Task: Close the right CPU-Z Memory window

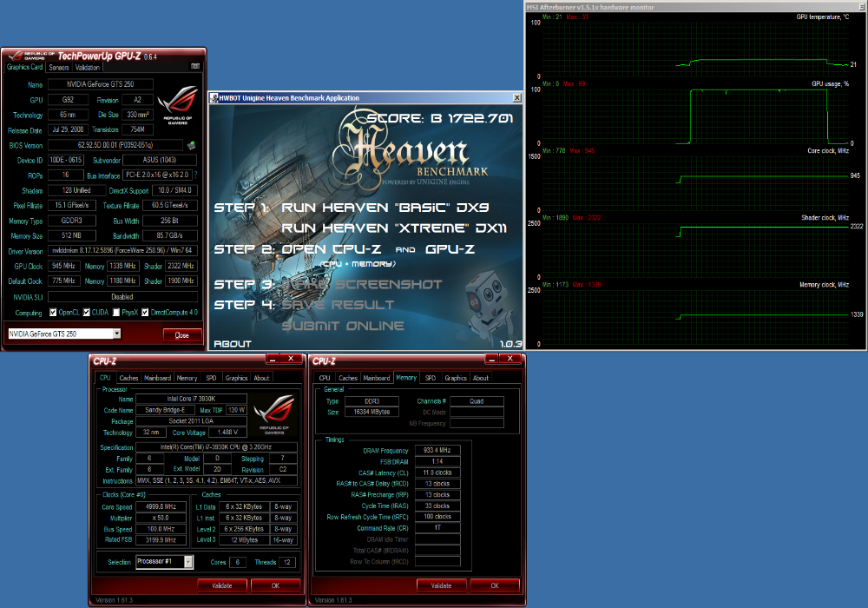Action: coord(510,360)
